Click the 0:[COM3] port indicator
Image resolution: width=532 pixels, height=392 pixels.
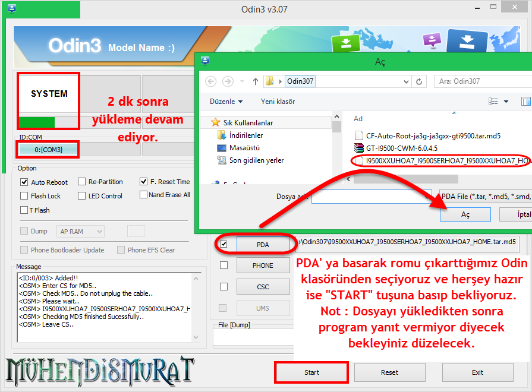[x=49, y=149]
